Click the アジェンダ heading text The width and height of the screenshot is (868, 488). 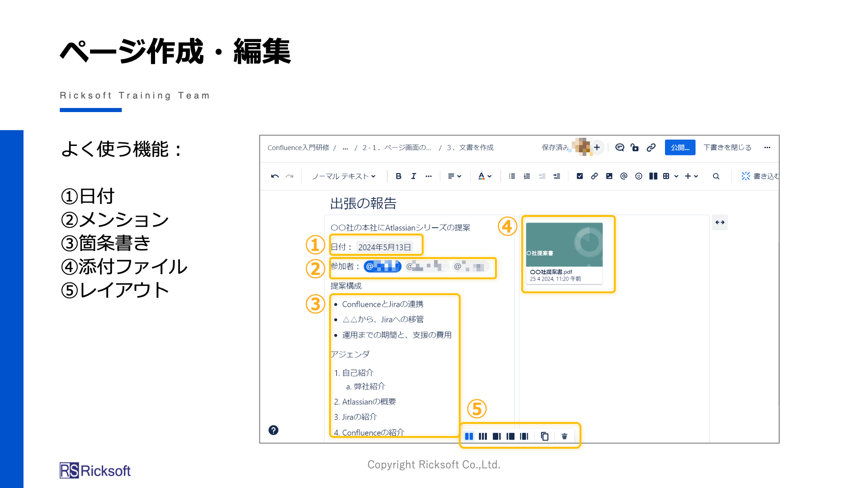coord(350,354)
